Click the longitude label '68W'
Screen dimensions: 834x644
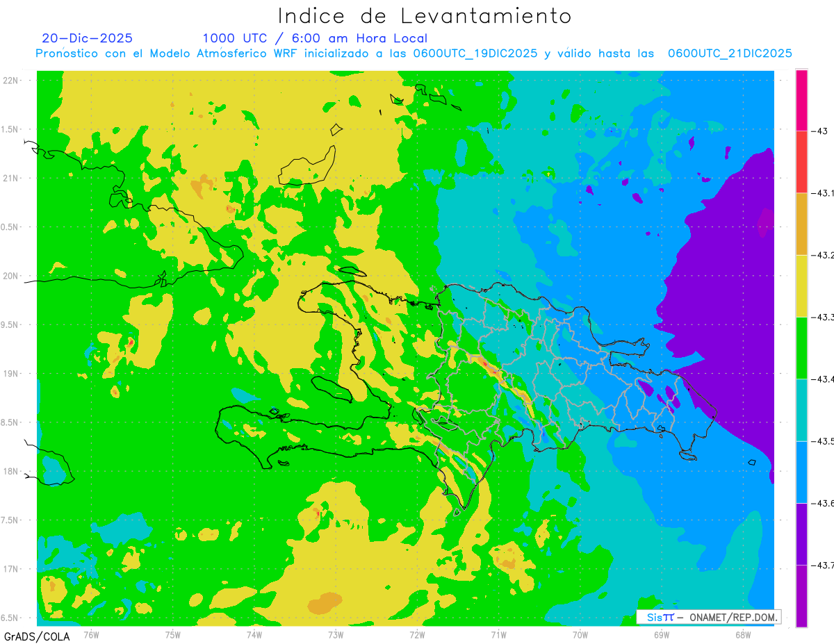(x=743, y=635)
